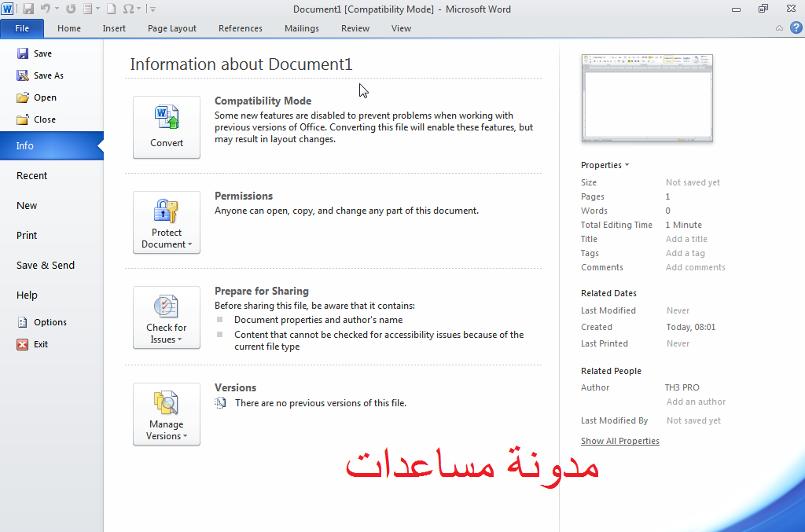Viewport: 805px width, 532px height.
Task: Click the Convert button
Action: pyautogui.click(x=167, y=127)
